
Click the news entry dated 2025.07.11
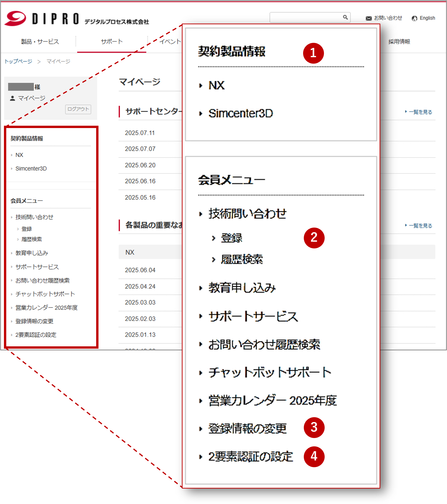(140, 133)
